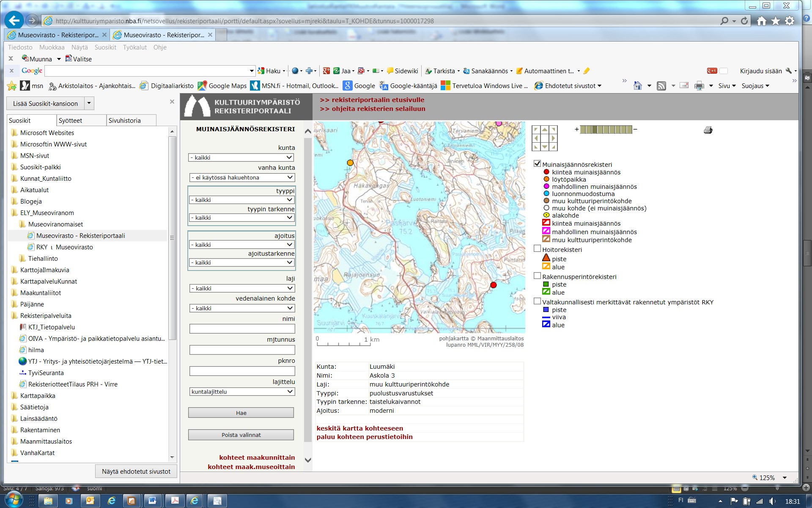The image size is (812, 508).
Task: Click the Hae search button
Action: [x=241, y=413]
